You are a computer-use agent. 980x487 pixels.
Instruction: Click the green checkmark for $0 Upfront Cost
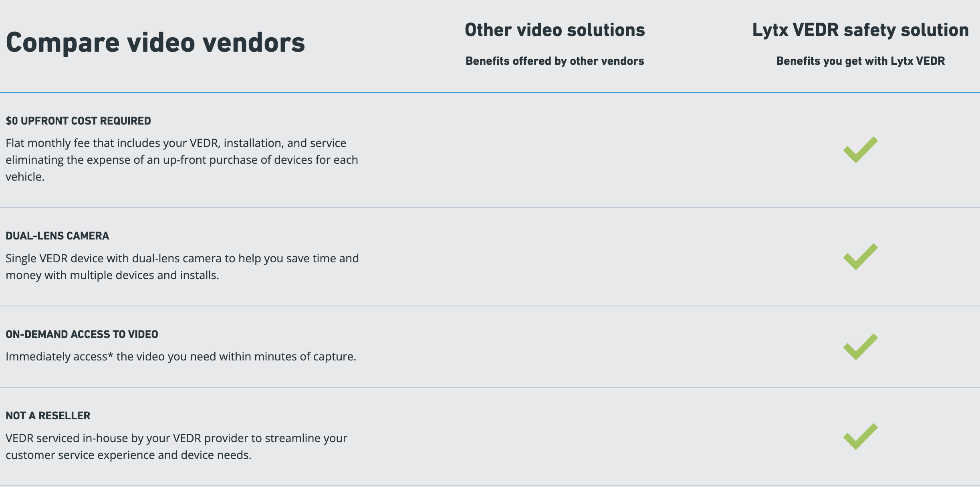coord(860,150)
